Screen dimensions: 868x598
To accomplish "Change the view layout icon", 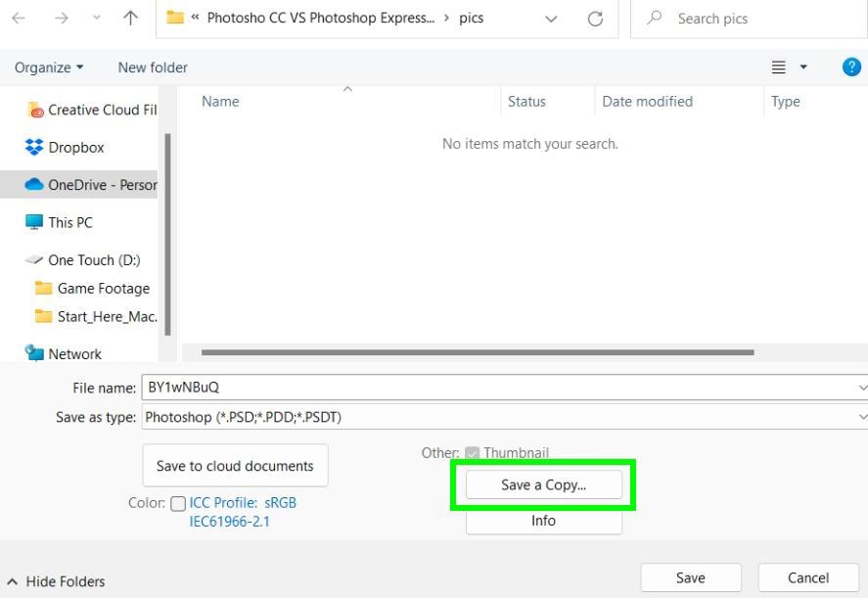I will coord(779,68).
